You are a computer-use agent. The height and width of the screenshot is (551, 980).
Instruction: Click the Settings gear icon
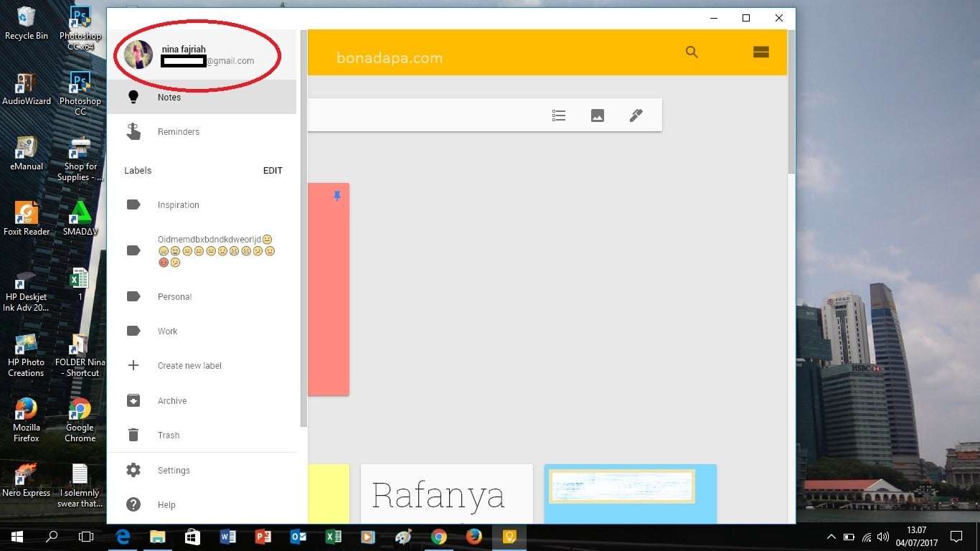(x=133, y=470)
